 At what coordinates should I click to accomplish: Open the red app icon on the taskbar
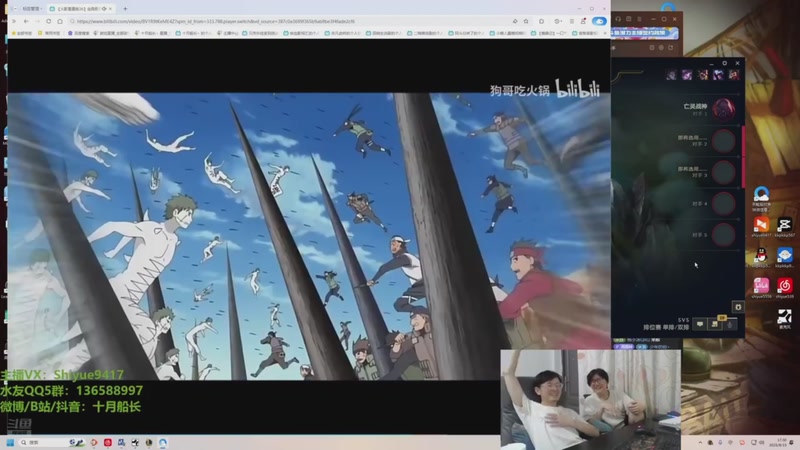[108, 442]
